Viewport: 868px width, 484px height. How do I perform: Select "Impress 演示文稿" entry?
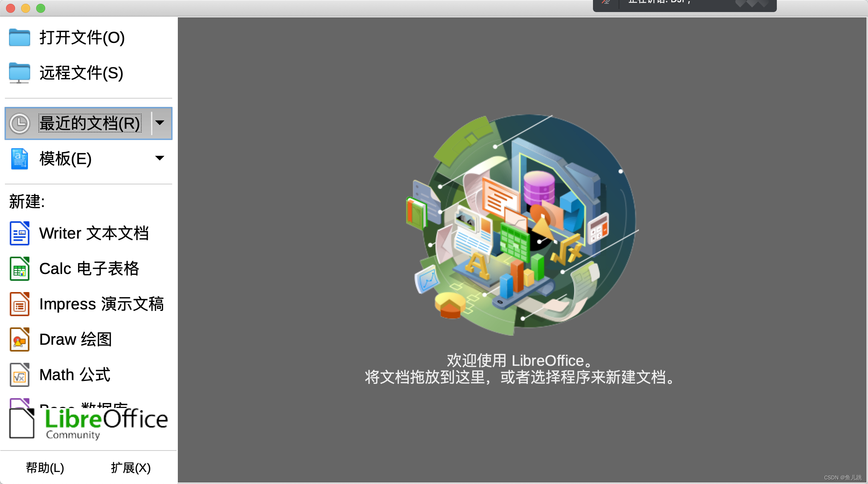[101, 304]
